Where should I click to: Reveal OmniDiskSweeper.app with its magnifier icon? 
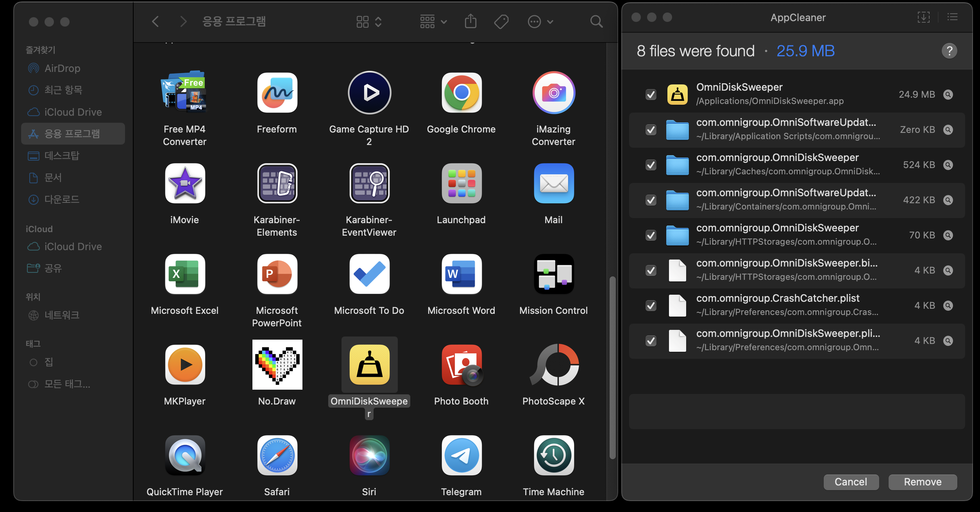click(948, 95)
